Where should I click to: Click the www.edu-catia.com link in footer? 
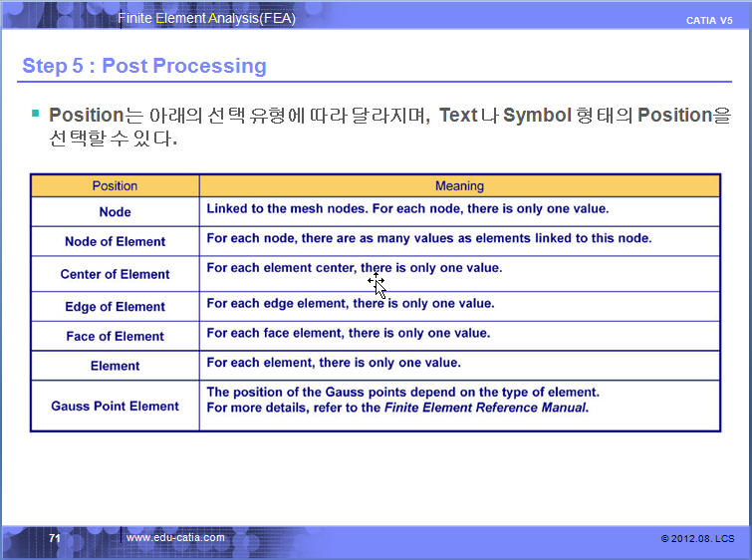[175, 538]
